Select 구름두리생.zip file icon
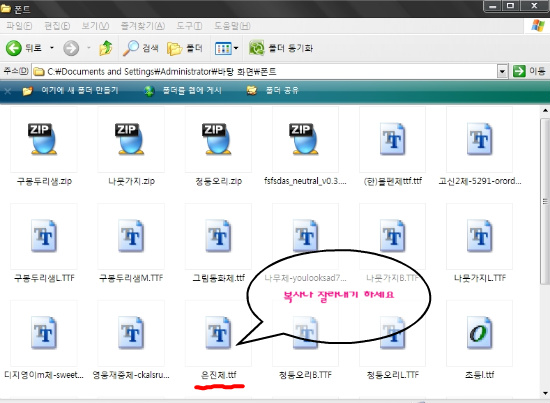This screenshot has width=550, height=403. point(44,139)
